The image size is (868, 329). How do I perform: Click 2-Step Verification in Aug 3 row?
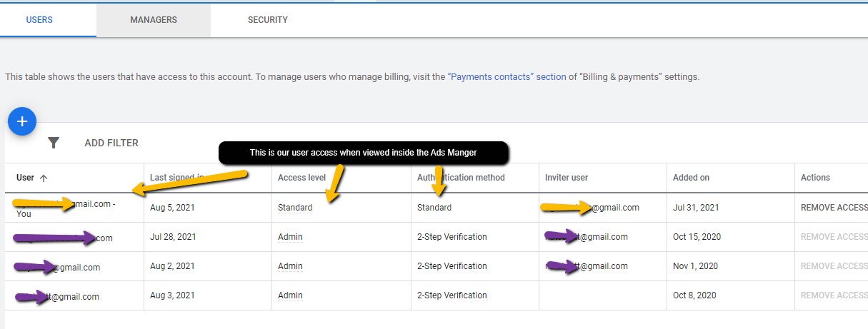pyautogui.click(x=452, y=295)
